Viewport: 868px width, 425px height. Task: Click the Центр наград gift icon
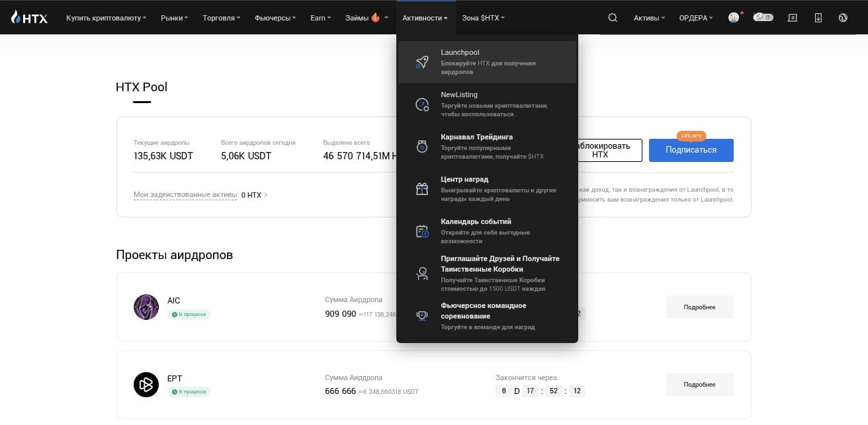(x=422, y=189)
